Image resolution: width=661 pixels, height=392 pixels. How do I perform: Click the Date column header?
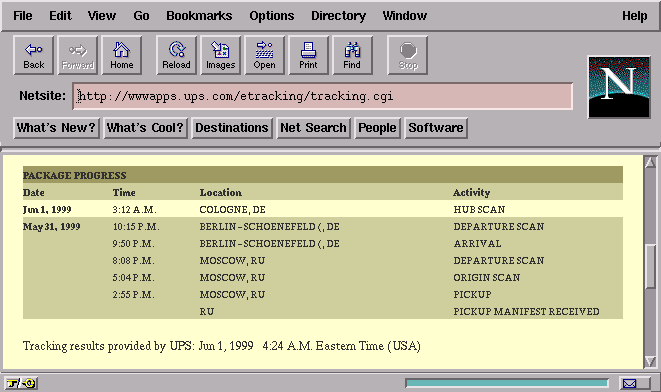point(34,193)
